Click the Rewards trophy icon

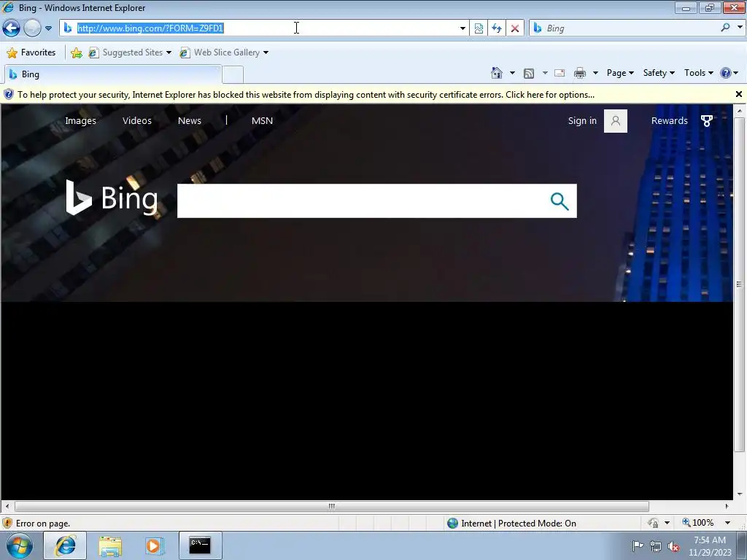coord(707,121)
